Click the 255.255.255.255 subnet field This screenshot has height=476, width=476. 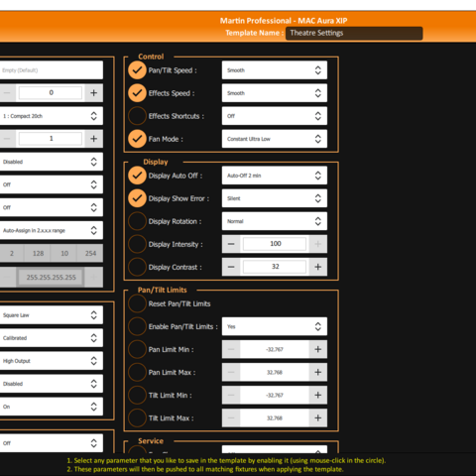tap(51, 277)
